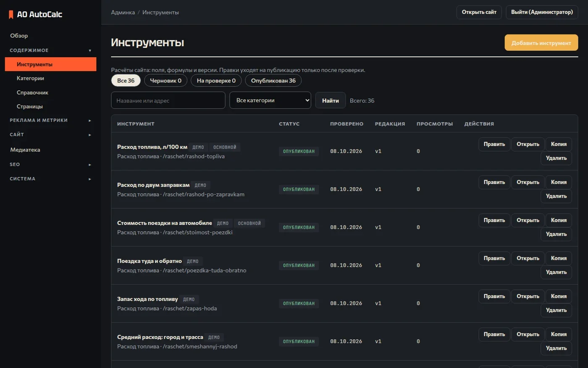The image size is (588, 368).
Task: Click the ОСНОВНОЙ tag on Стоимость поездки
Action: 249,223
